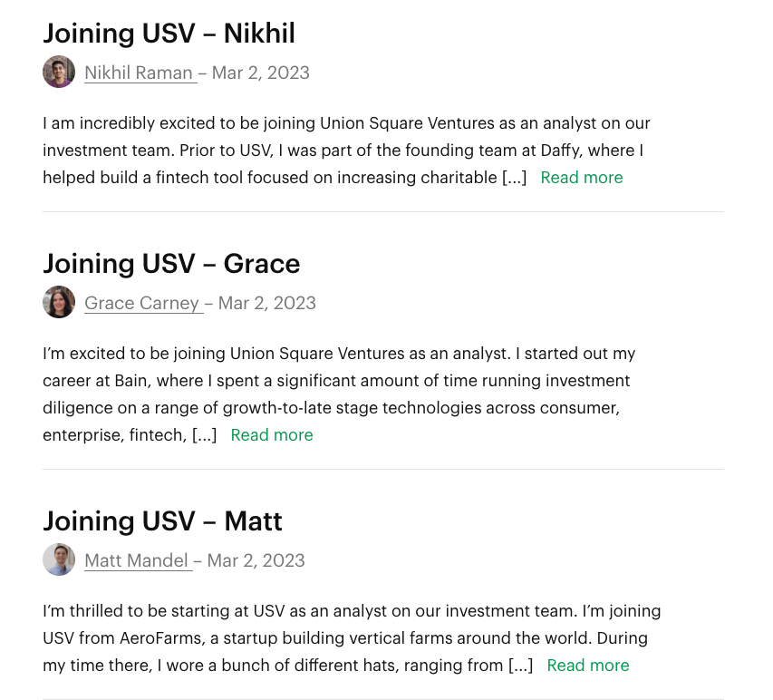Open the 'Joining USV – Grace' post title
The height and width of the screenshot is (700, 773).
[171, 264]
